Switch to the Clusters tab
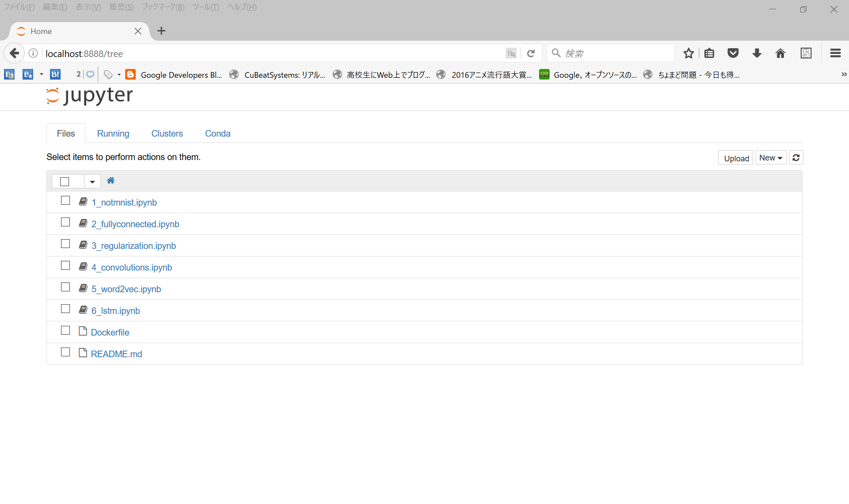849x504 pixels. tap(167, 134)
